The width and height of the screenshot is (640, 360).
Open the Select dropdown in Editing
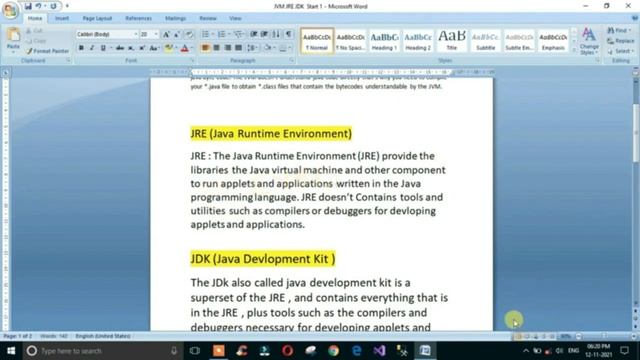tap(620, 51)
